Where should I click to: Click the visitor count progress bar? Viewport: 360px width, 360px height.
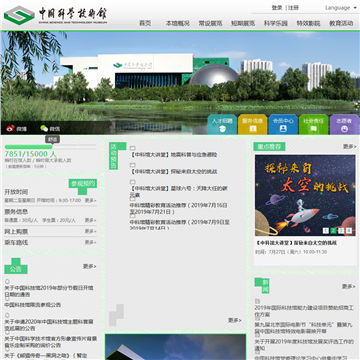tap(50, 147)
